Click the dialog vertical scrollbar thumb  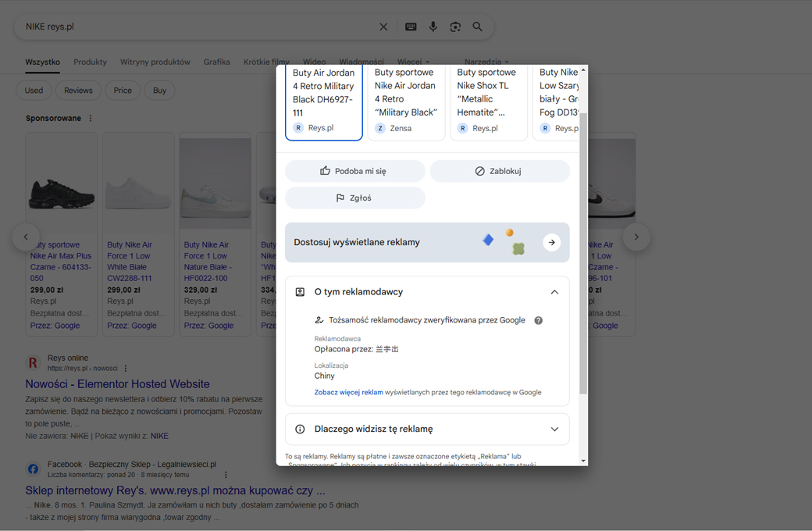(583, 253)
